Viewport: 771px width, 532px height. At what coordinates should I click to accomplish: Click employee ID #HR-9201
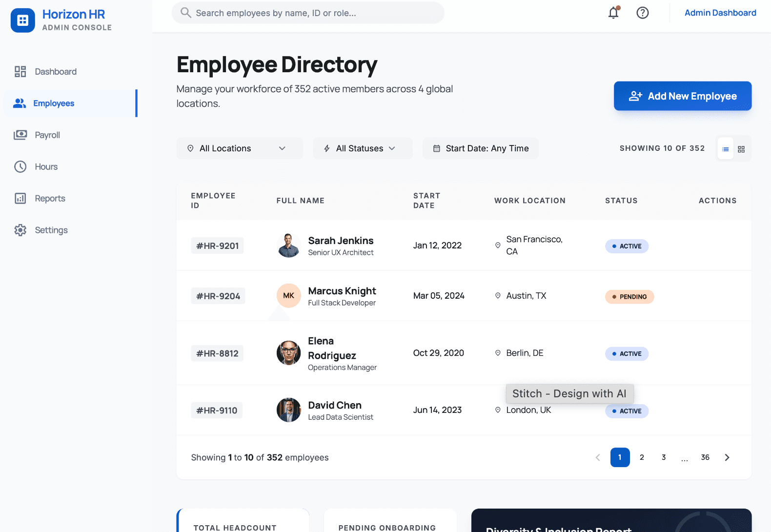tap(218, 246)
